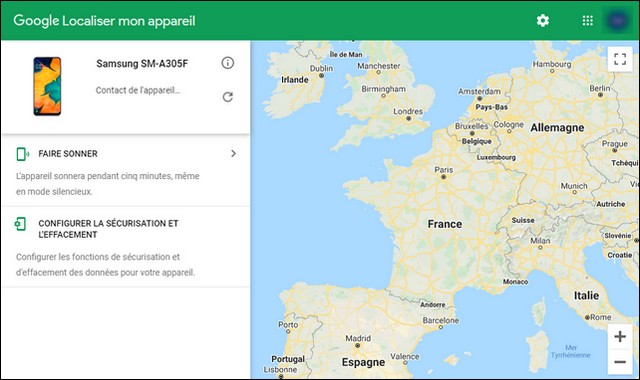The width and height of the screenshot is (640, 380).
Task: Click the Suisse label on the map
Action: (x=523, y=220)
